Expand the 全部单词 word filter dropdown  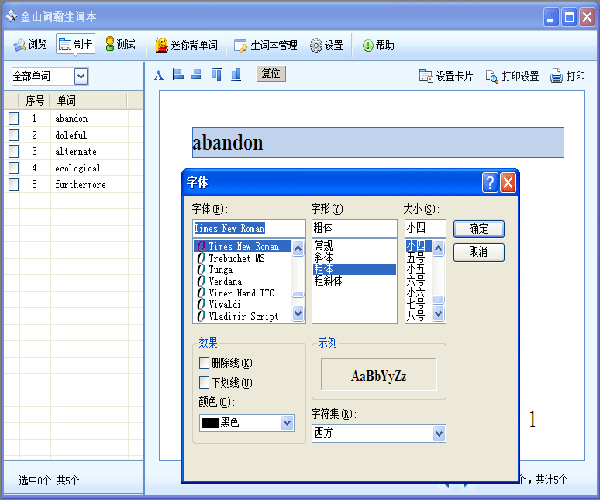(81, 76)
